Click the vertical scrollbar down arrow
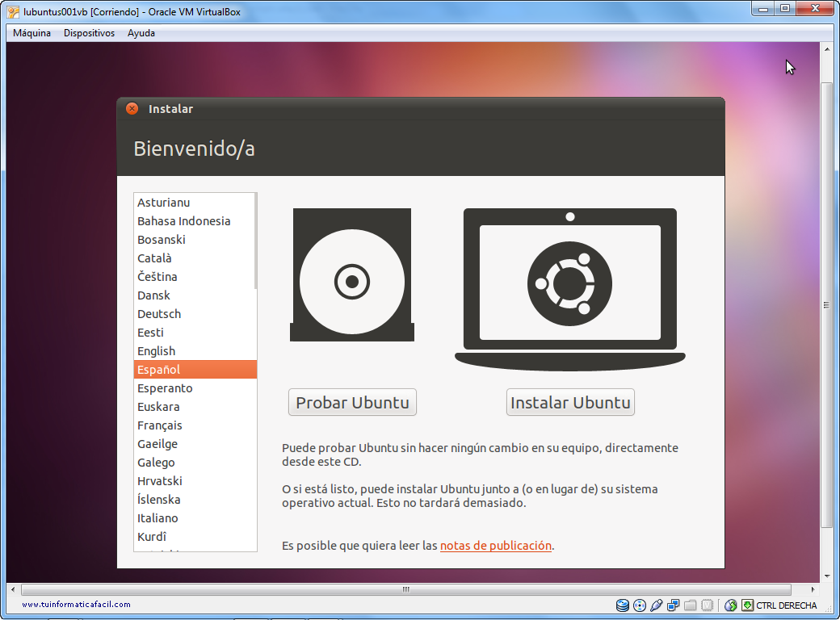840x620 pixels. tap(826, 576)
